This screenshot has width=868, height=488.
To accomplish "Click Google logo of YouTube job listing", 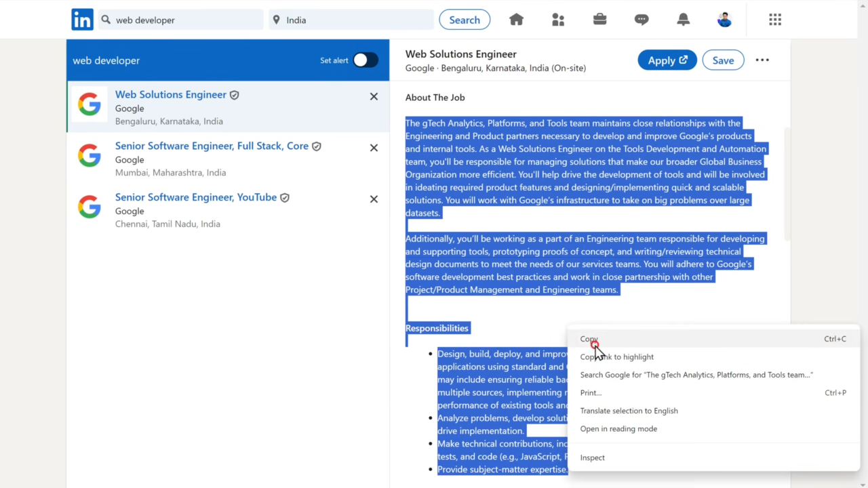I will [90, 207].
